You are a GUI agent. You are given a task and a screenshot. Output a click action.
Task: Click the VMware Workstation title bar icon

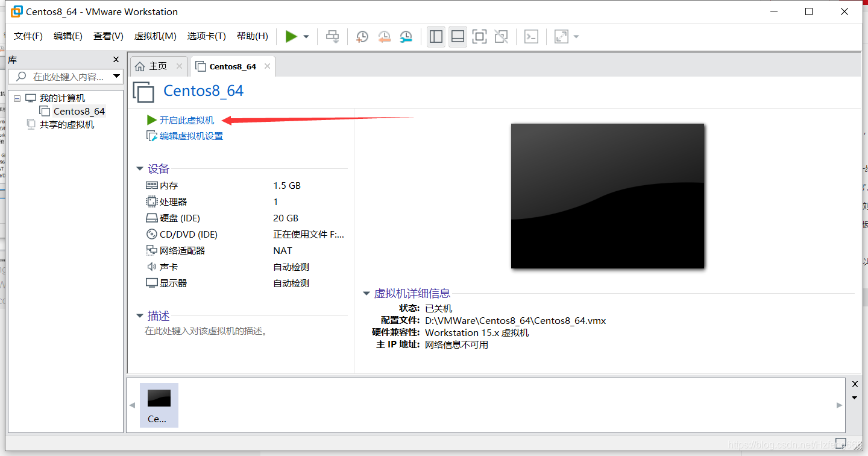tap(17, 11)
